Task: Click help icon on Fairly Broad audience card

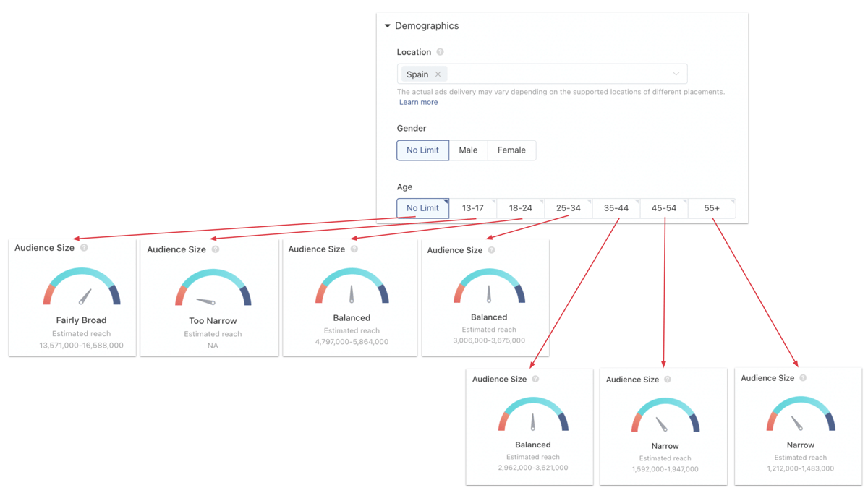Action: [x=84, y=248]
